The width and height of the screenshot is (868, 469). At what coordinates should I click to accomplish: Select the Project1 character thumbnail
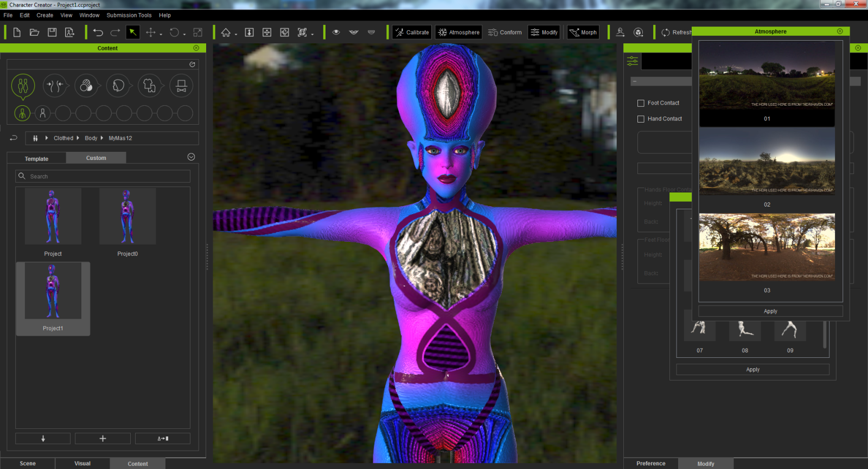(x=53, y=291)
